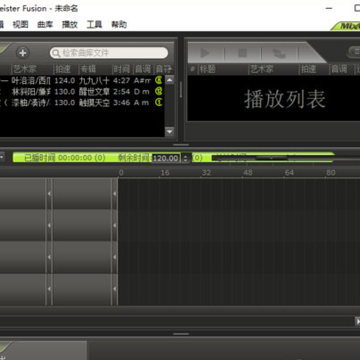
Task: Open the 视图 menu
Action: [20, 24]
